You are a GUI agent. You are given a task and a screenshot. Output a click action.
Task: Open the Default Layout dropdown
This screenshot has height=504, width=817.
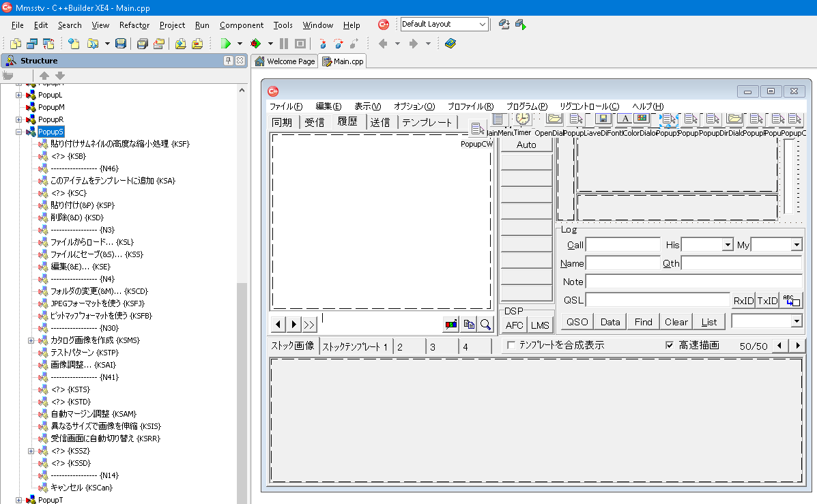[x=483, y=25]
